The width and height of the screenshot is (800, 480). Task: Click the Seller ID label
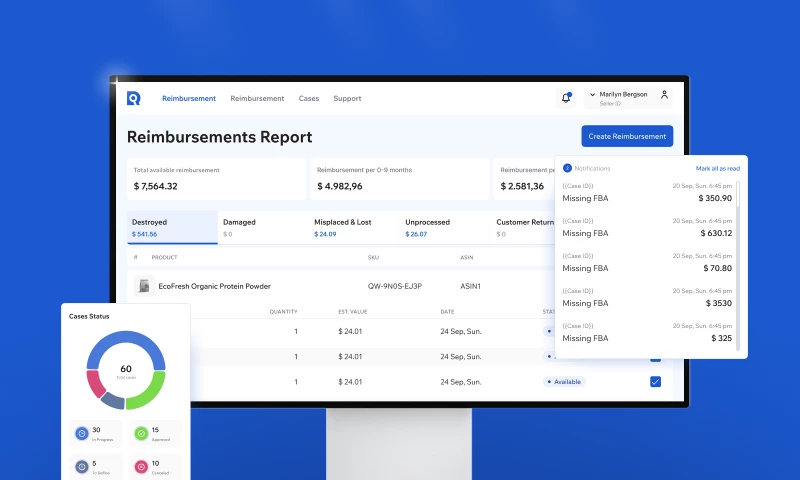tap(610, 104)
